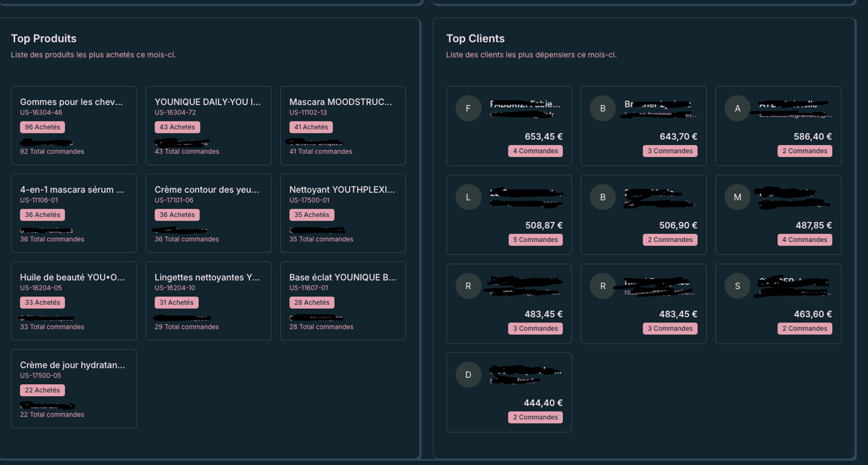Click the 463,60 € amount
The height and width of the screenshot is (465, 868).
[x=813, y=314]
